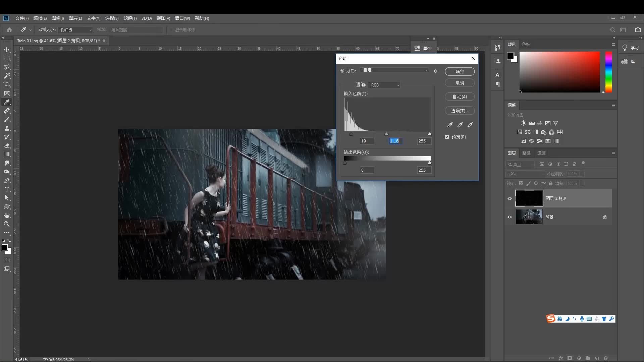Screen dimensions: 644x362
Task: Hide the 图层 2 拷贝 layer
Action: [x=509, y=198]
